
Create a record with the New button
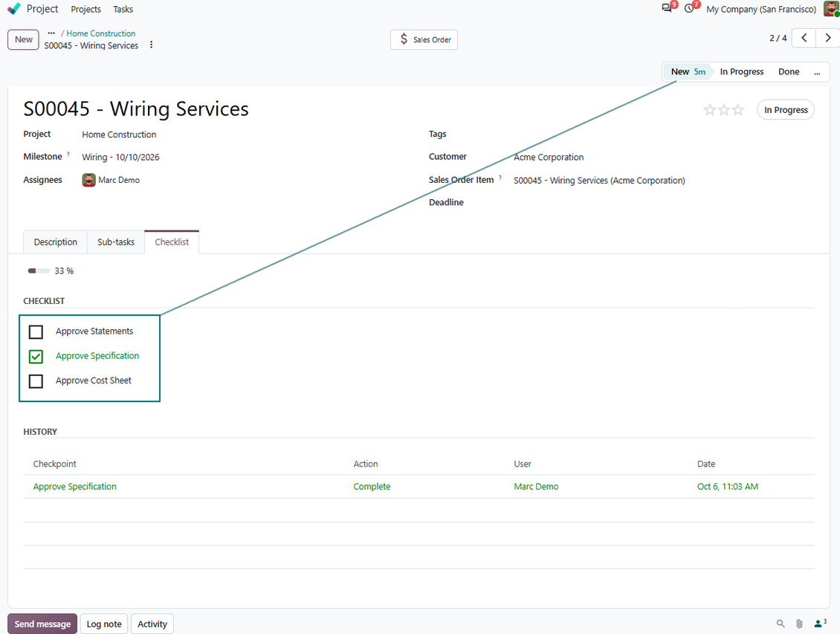pos(24,39)
